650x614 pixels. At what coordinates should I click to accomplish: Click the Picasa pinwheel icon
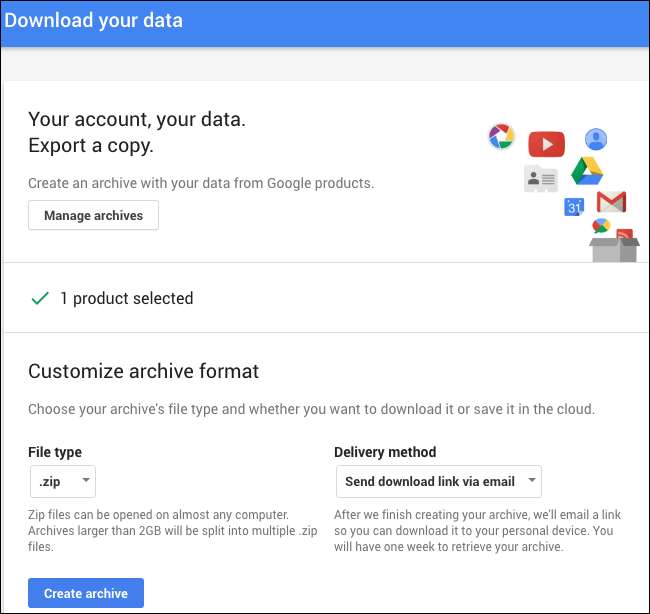(500, 136)
